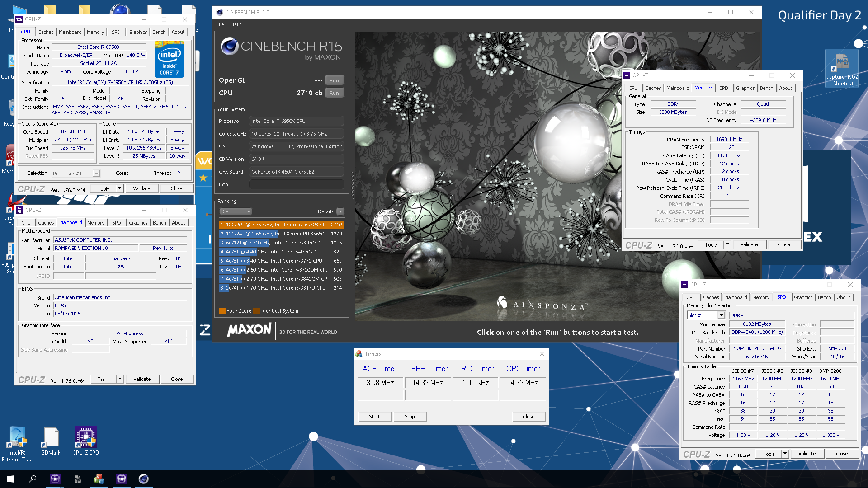Select Mainboard tab in CPU-Z SPD window
The height and width of the screenshot is (488, 868).
coord(736,297)
